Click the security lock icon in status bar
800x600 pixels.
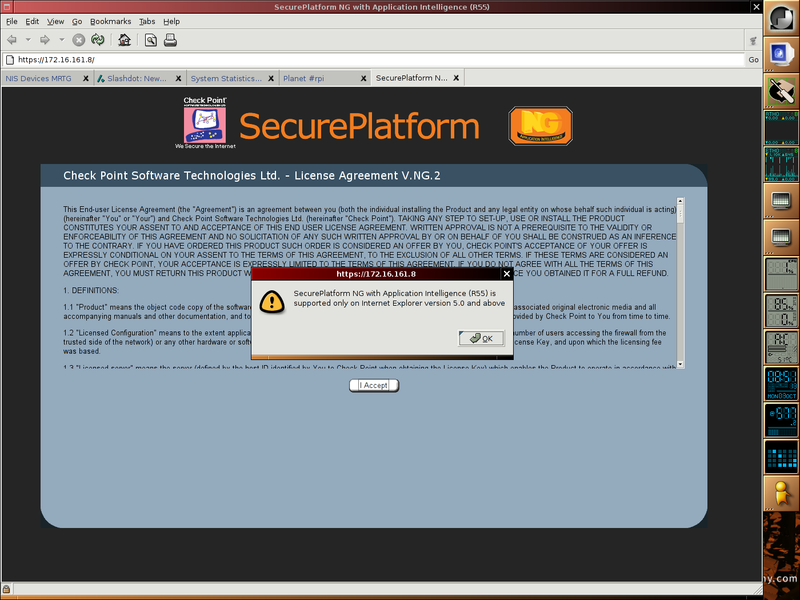[6, 589]
